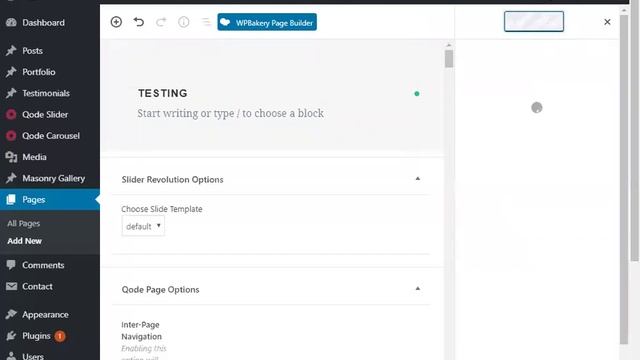
Task: Open Comments menu
Action: pos(43,265)
